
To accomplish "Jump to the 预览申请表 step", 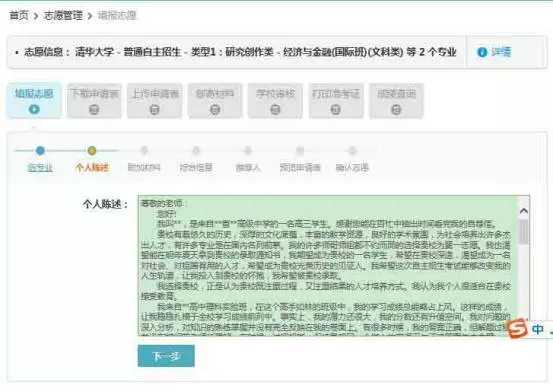I will coord(300,168).
